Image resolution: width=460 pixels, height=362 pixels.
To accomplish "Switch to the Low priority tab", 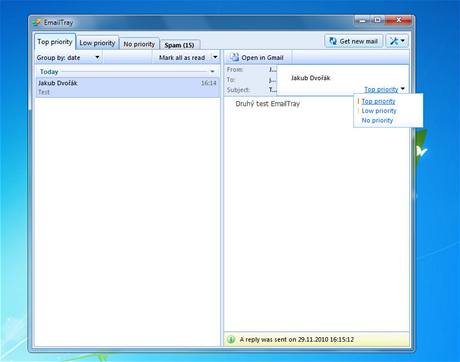I will [97, 43].
